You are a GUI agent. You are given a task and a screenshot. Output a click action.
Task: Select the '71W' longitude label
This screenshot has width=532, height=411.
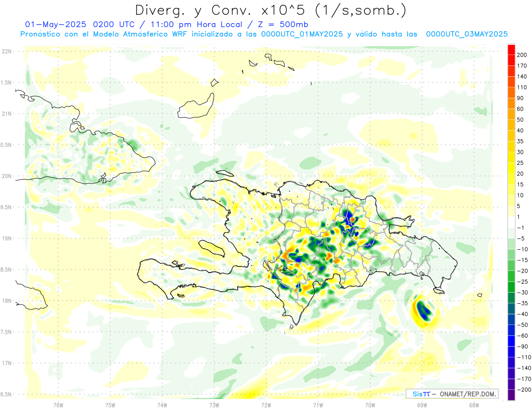[318, 405]
